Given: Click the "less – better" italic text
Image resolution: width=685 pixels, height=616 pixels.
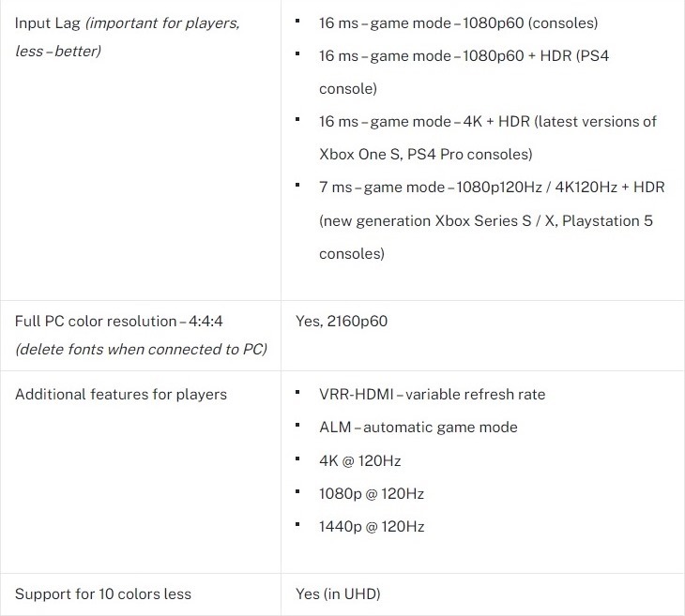Looking at the screenshot, I should click(58, 51).
